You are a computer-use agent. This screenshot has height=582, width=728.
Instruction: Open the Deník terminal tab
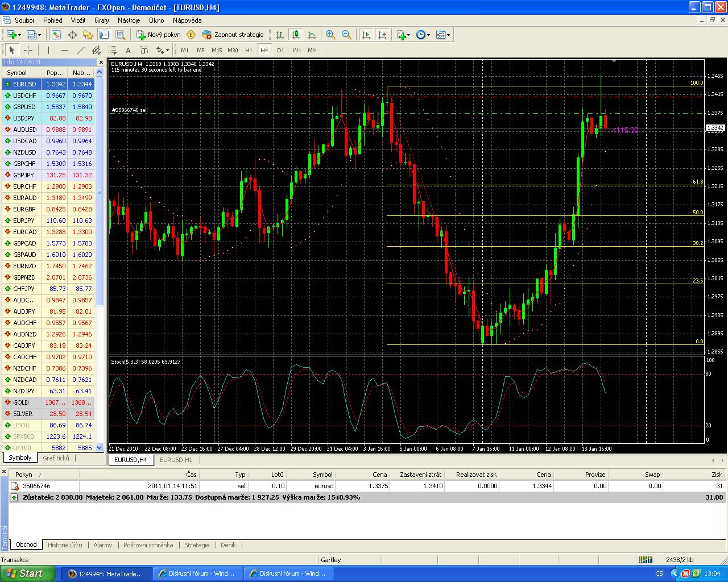[228, 545]
